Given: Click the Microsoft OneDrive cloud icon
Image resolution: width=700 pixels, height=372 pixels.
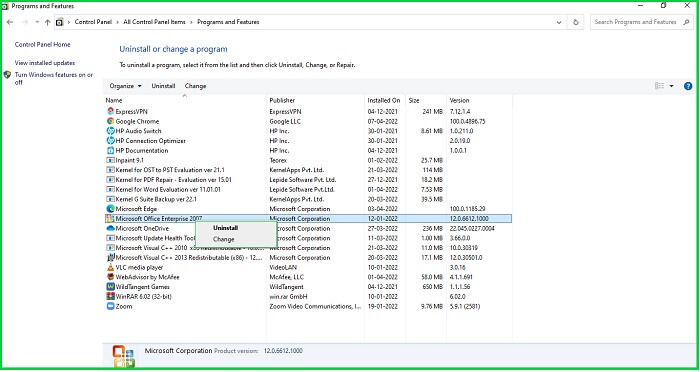Looking at the screenshot, I should tap(110, 228).
